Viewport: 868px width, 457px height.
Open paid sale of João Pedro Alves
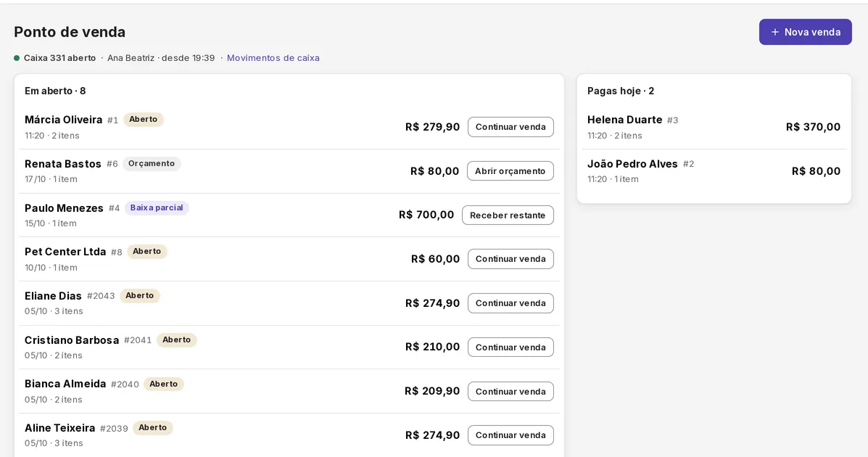coord(714,171)
